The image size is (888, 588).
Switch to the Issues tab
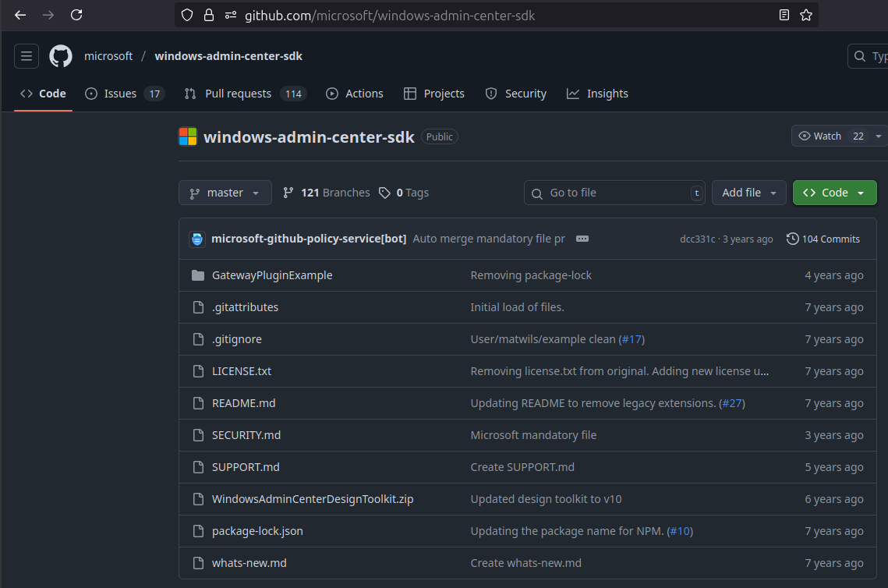(125, 94)
